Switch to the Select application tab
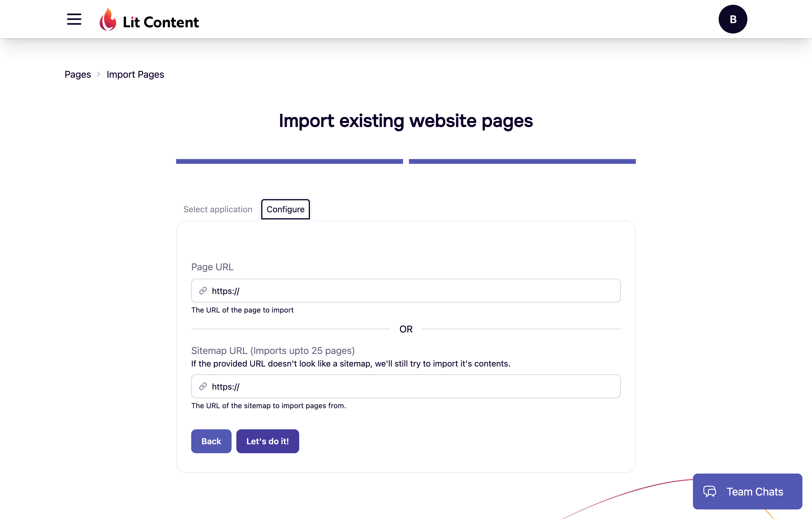This screenshot has height=519, width=812. coord(218,209)
